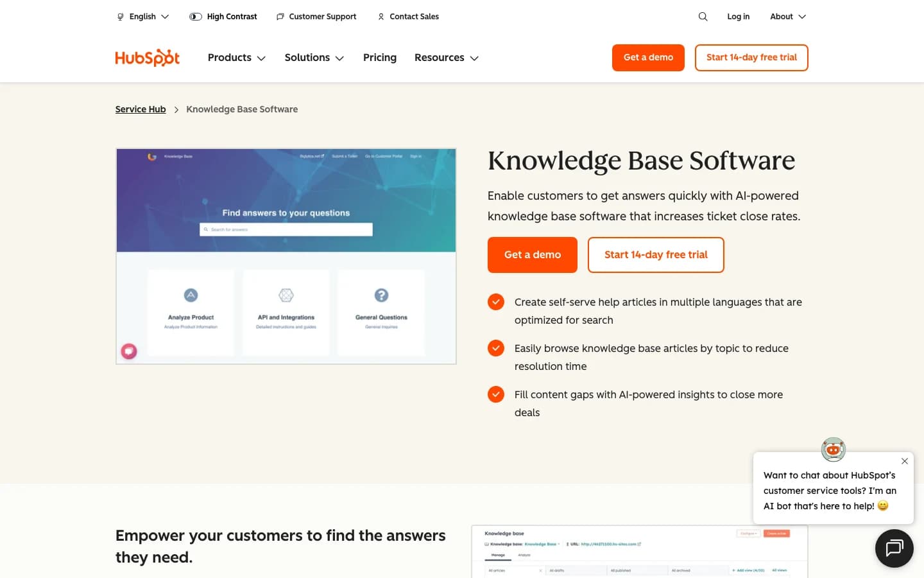The width and height of the screenshot is (924, 578).
Task: Close the AI chat bot popup
Action: pyautogui.click(x=904, y=461)
